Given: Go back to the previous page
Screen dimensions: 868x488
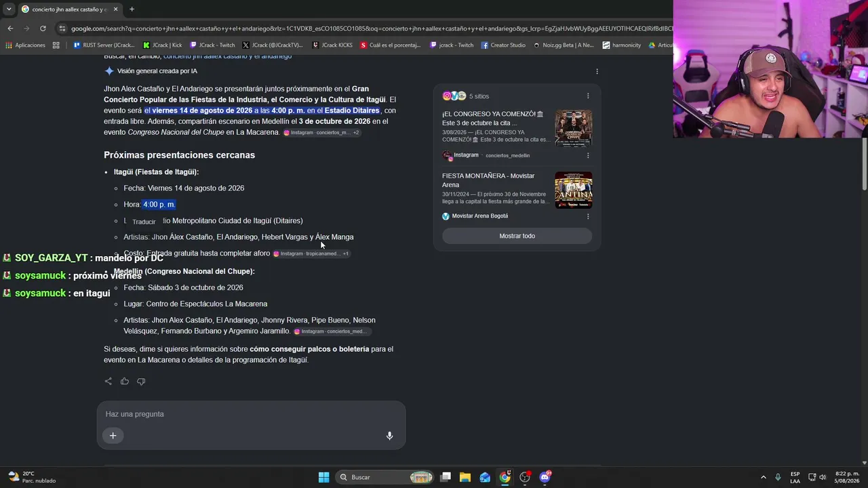Looking at the screenshot, I should coord(10,28).
